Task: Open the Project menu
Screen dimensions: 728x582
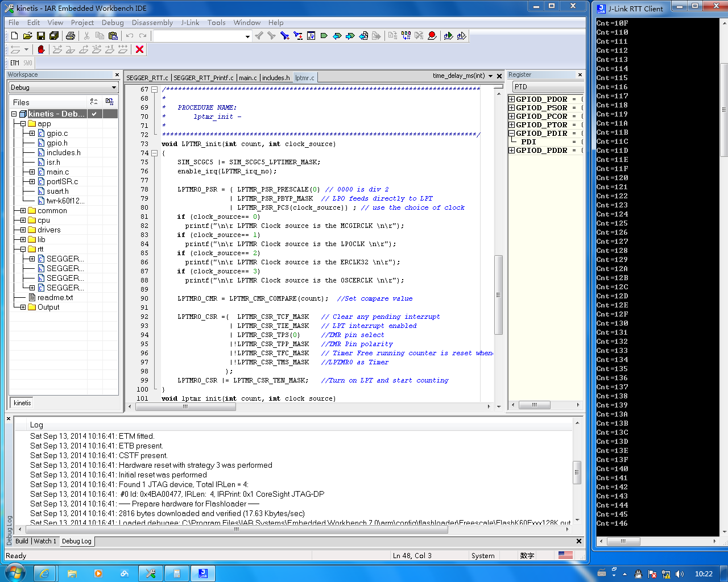Action: (82, 23)
